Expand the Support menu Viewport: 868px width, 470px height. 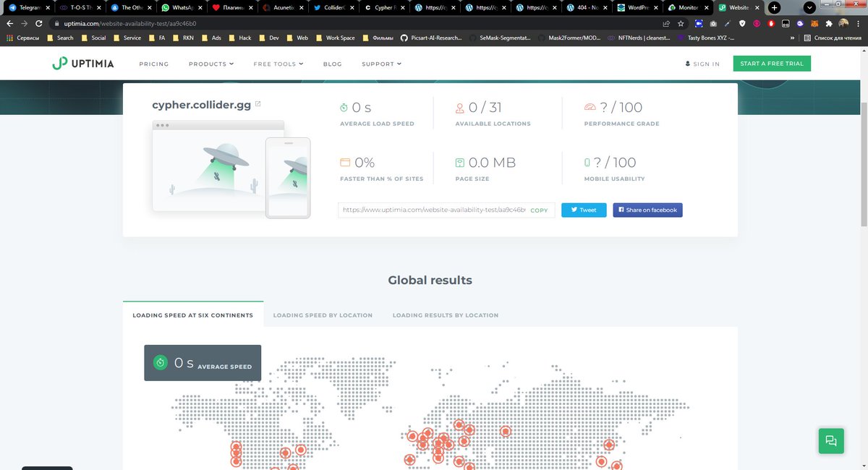click(x=381, y=64)
